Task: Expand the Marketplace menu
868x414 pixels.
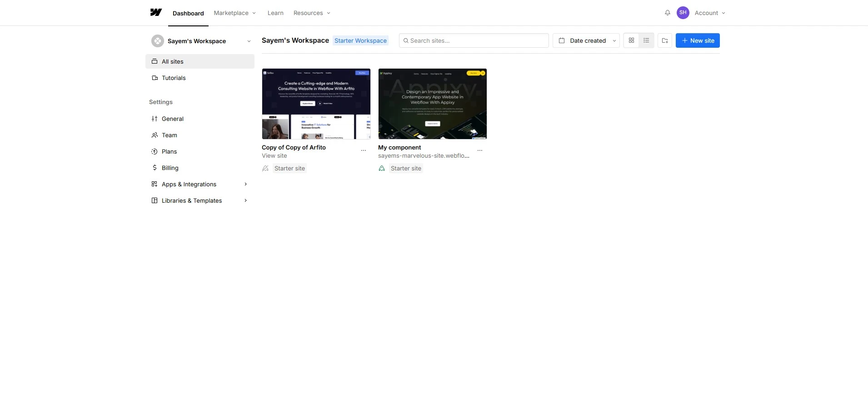Action: click(x=235, y=13)
